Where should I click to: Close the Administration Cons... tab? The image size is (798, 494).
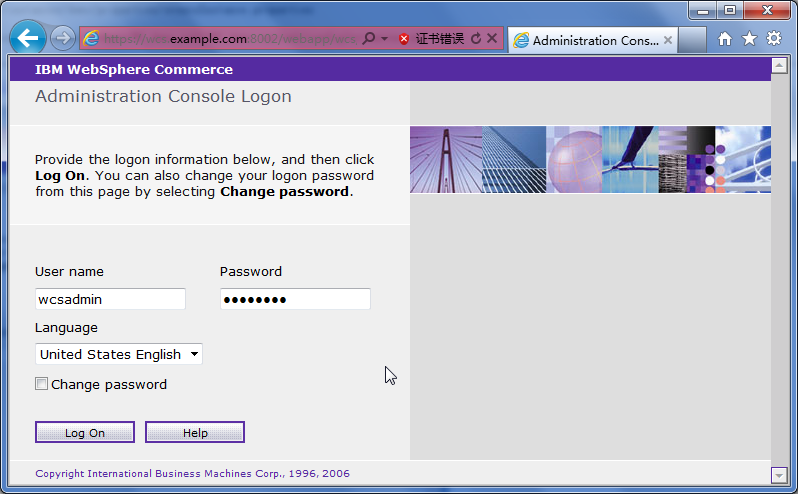click(x=668, y=40)
